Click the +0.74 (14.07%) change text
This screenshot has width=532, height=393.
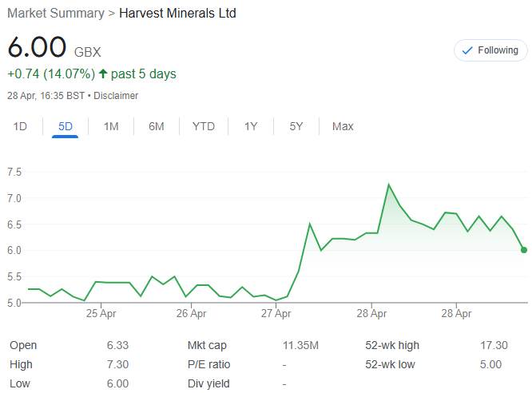click(51, 73)
